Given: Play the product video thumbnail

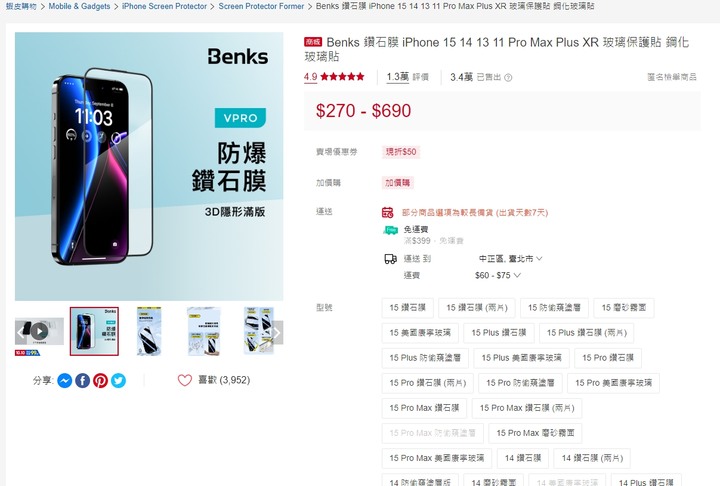Looking at the screenshot, I should [x=39, y=331].
